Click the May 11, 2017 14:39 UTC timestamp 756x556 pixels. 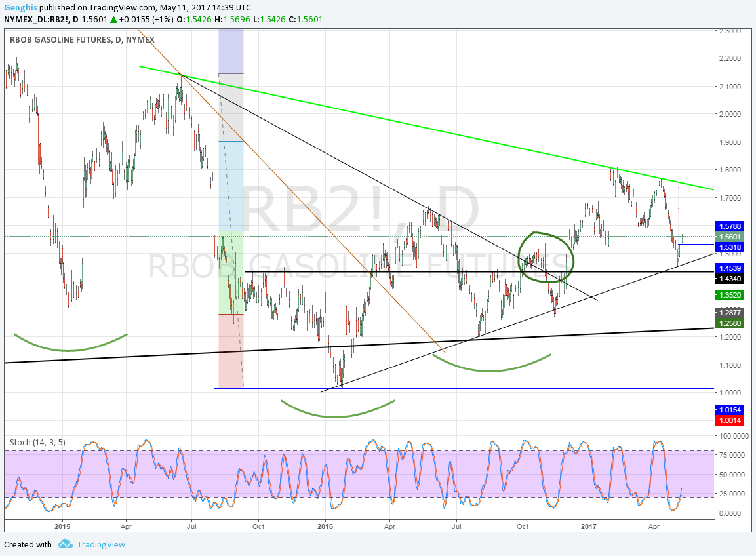205,8
